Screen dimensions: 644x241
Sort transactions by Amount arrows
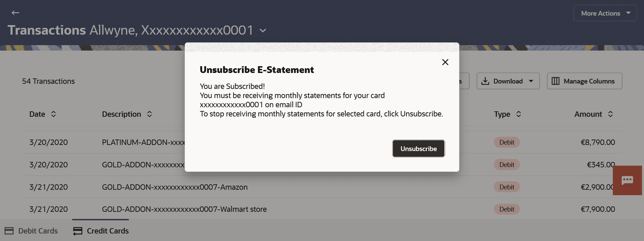coord(610,114)
